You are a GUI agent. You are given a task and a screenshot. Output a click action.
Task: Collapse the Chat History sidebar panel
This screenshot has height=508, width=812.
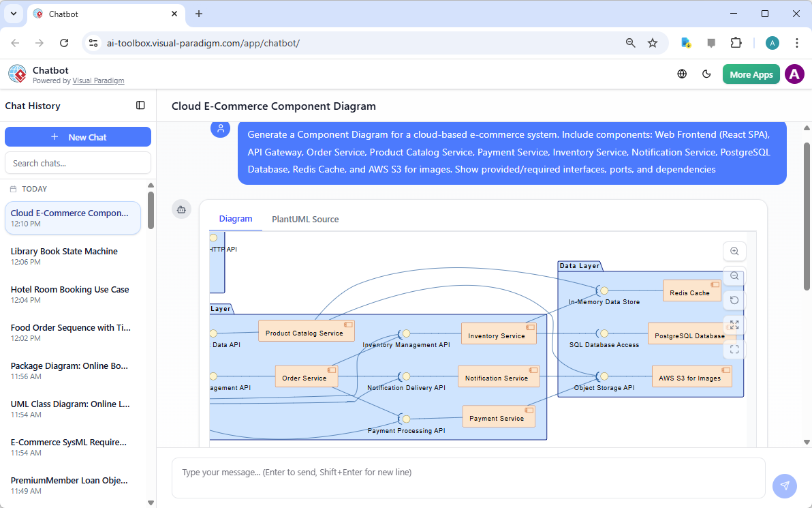[x=140, y=106]
